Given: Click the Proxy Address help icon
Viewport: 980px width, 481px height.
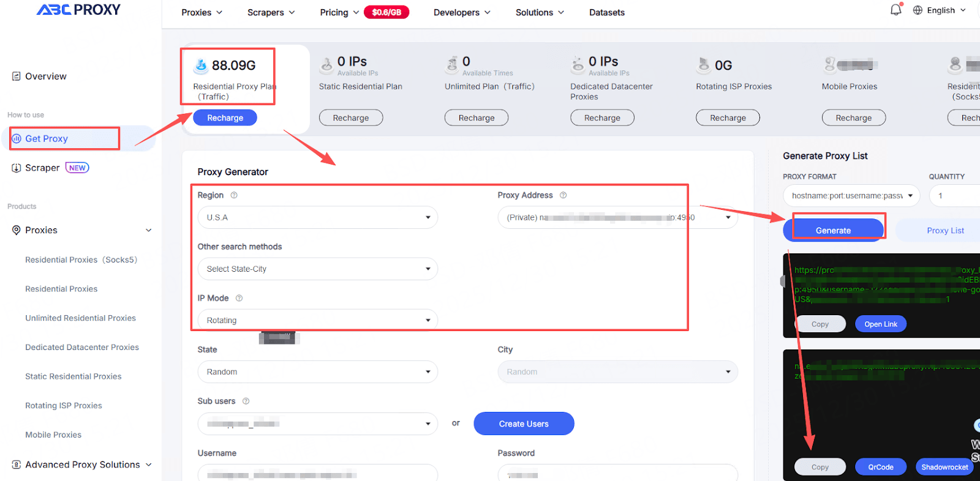Looking at the screenshot, I should [x=563, y=195].
